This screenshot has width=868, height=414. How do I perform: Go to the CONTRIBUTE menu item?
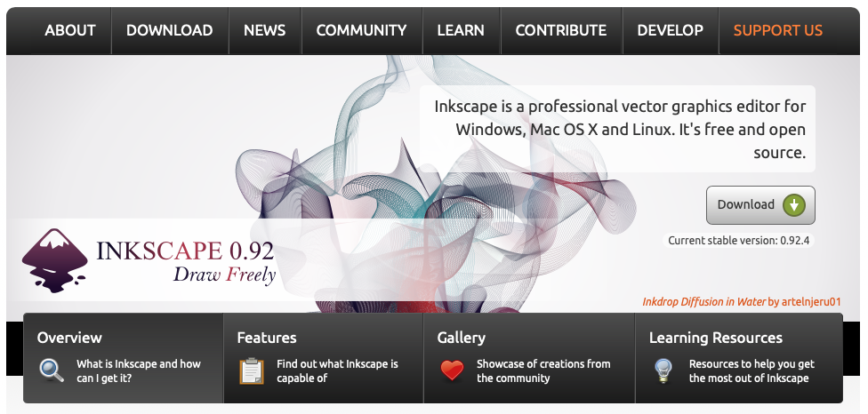tap(561, 30)
